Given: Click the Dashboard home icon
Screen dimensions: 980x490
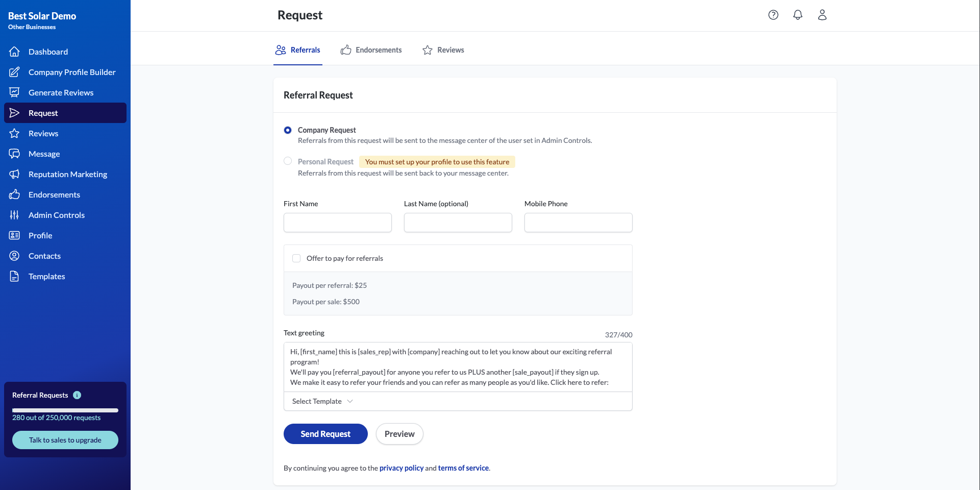Looking at the screenshot, I should (14, 52).
